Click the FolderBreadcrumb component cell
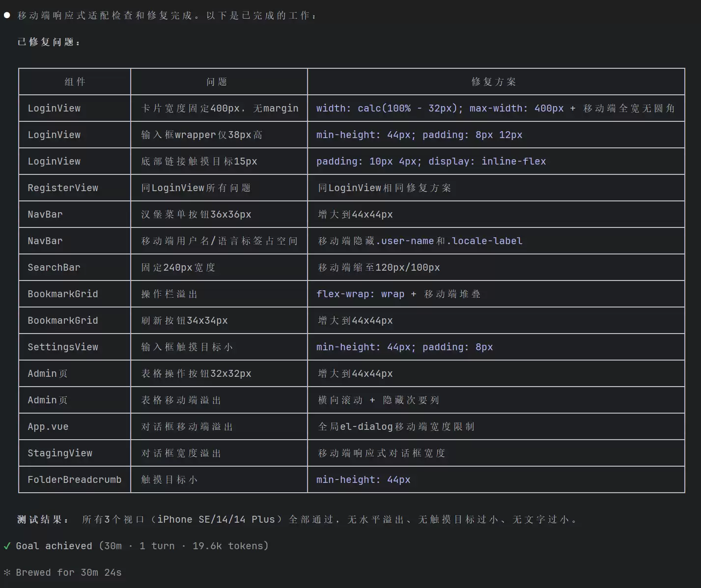 (x=75, y=479)
